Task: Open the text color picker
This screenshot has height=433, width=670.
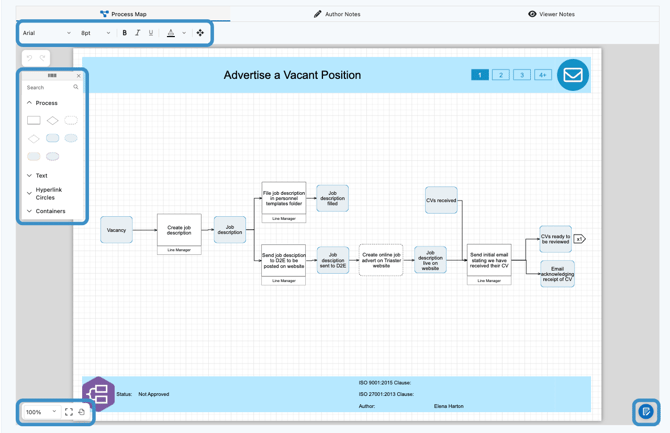Action: tap(171, 33)
